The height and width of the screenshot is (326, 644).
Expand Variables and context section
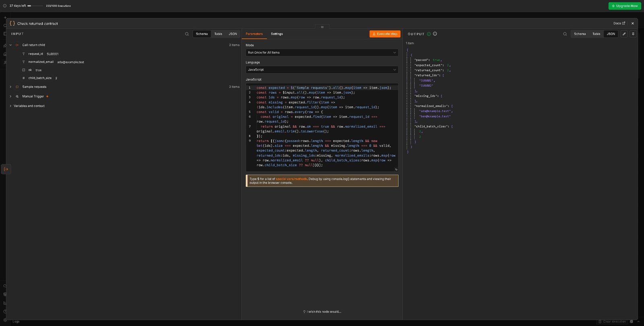click(x=10, y=106)
